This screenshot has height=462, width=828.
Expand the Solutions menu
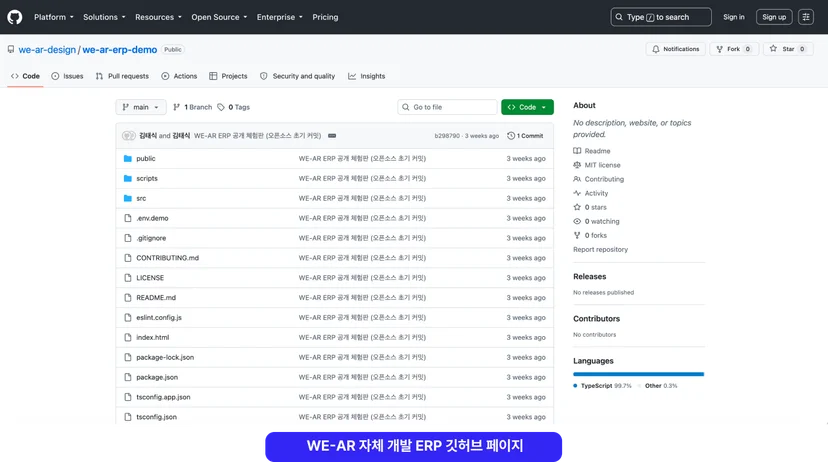point(104,17)
